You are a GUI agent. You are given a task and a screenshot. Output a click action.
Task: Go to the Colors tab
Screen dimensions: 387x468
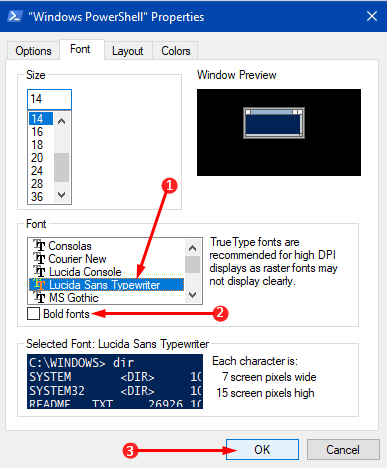click(x=175, y=51)
